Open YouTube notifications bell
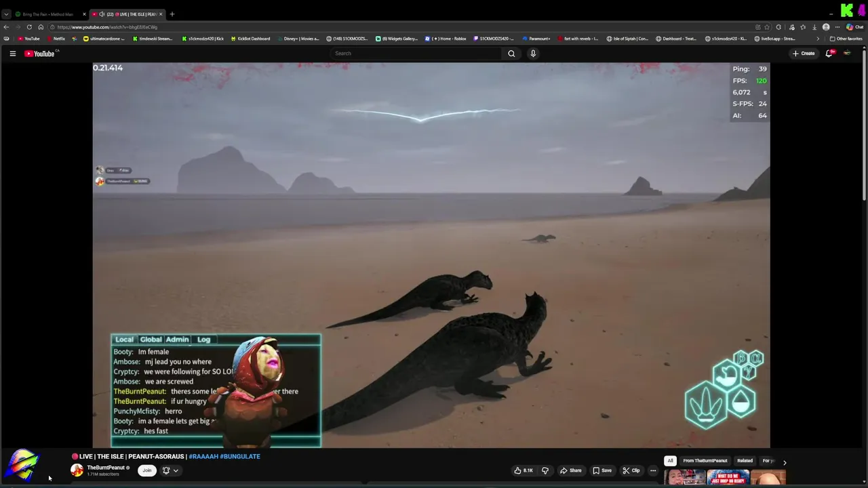 [829, 54]
